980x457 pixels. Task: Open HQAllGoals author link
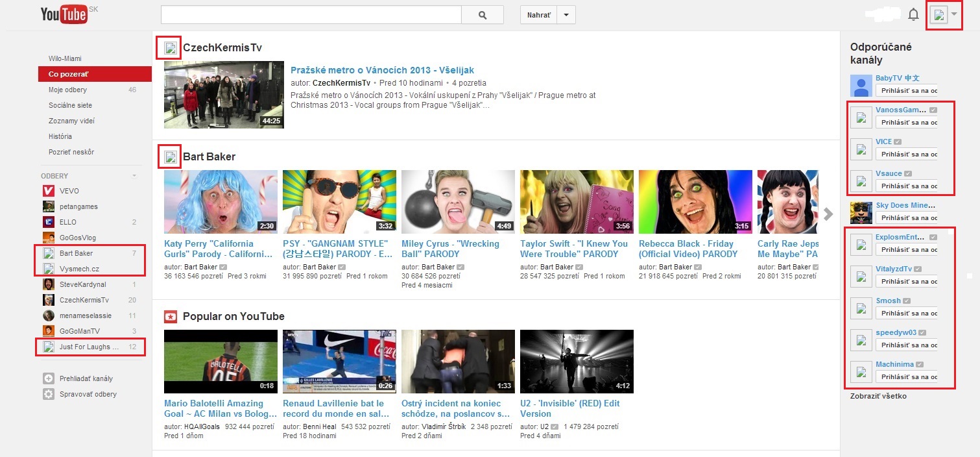[202, 426]
